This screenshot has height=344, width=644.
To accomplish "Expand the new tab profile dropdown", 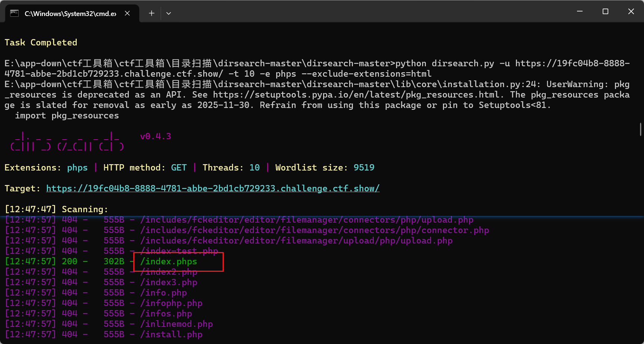I will (169, 13).
